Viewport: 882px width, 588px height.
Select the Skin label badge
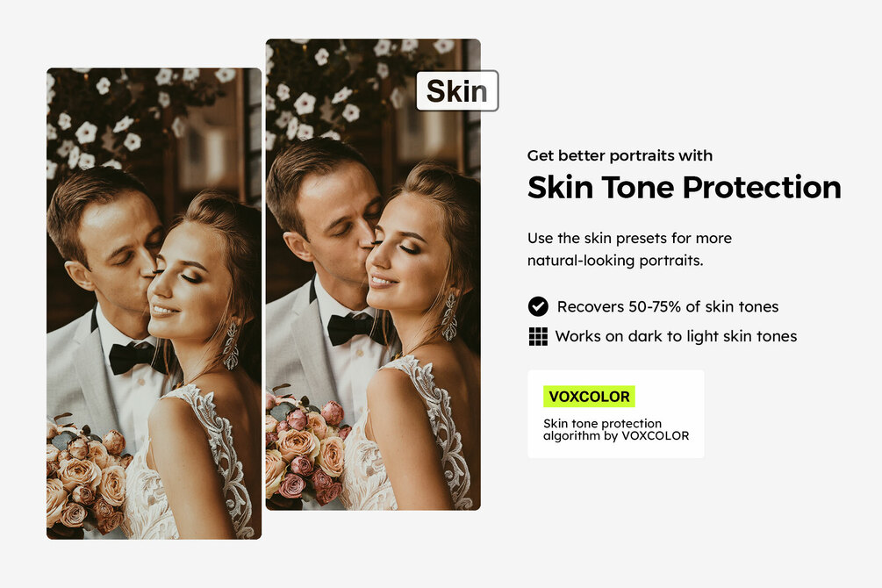(456, 90)
